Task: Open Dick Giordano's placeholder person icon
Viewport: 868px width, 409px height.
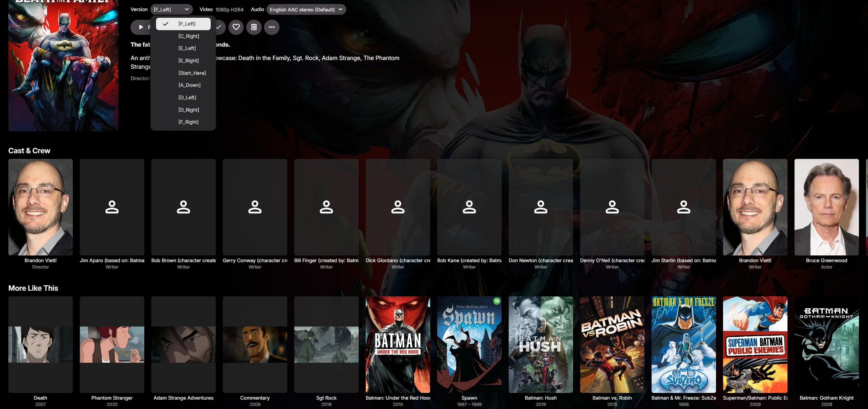Action: click(398, 207)
